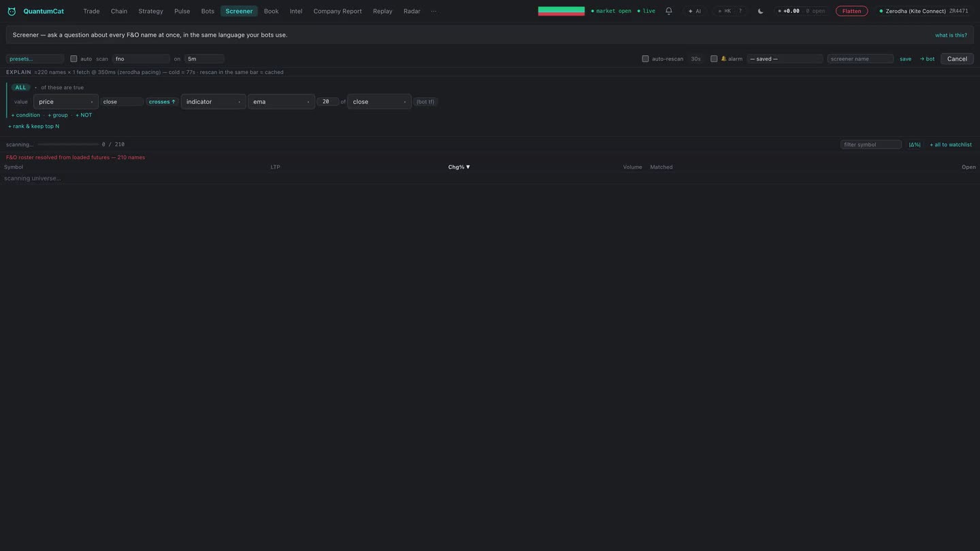Enable the auto-rescan checkbox
980x551 pixels.
tap(645, 59)
